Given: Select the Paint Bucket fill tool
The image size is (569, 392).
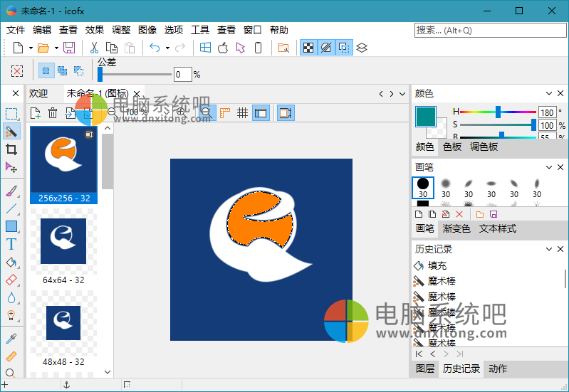Looking at the screenshot, I should click(11, 263).
